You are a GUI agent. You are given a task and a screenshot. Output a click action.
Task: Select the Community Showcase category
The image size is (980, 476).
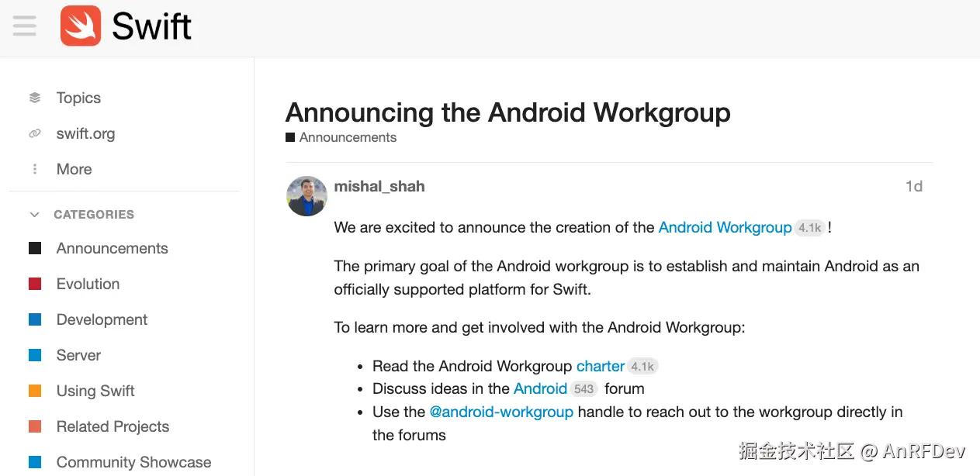pos(133,462)
